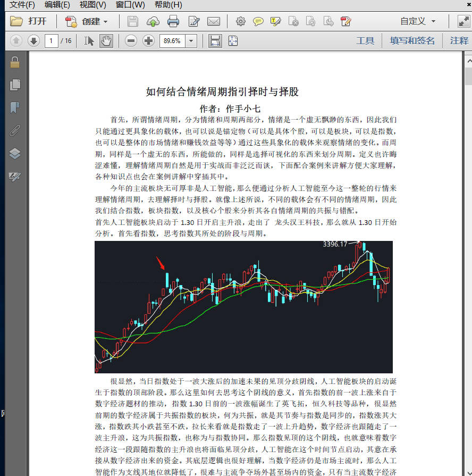Open the 编辑(E) menu

57,5
